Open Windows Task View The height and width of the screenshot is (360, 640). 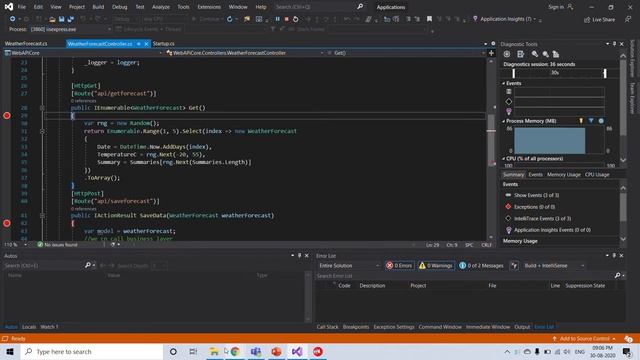(193, 351)
